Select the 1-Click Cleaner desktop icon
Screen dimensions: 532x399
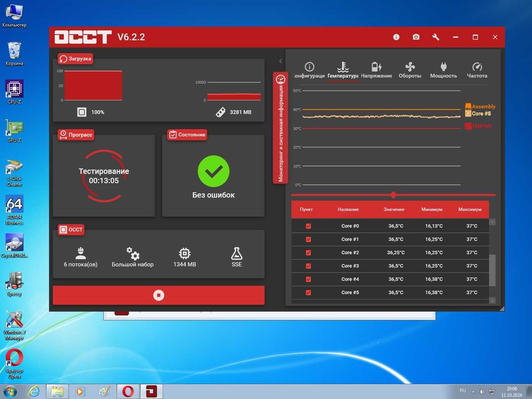click(14, 173)
